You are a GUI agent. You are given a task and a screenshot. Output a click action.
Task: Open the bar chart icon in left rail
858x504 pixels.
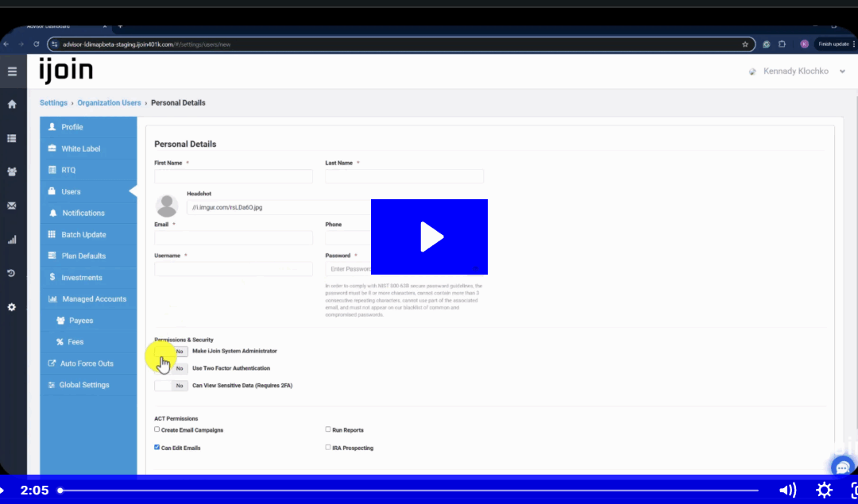11,240
